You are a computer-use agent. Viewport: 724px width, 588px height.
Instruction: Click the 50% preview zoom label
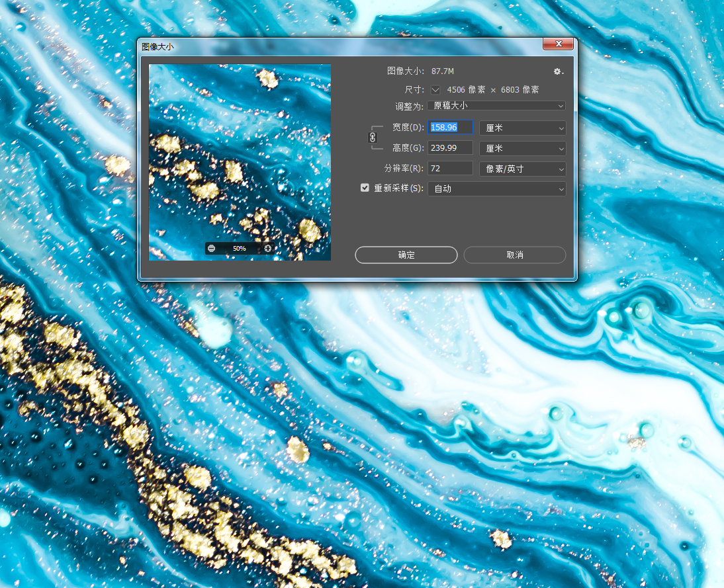[x=239, y=248]
